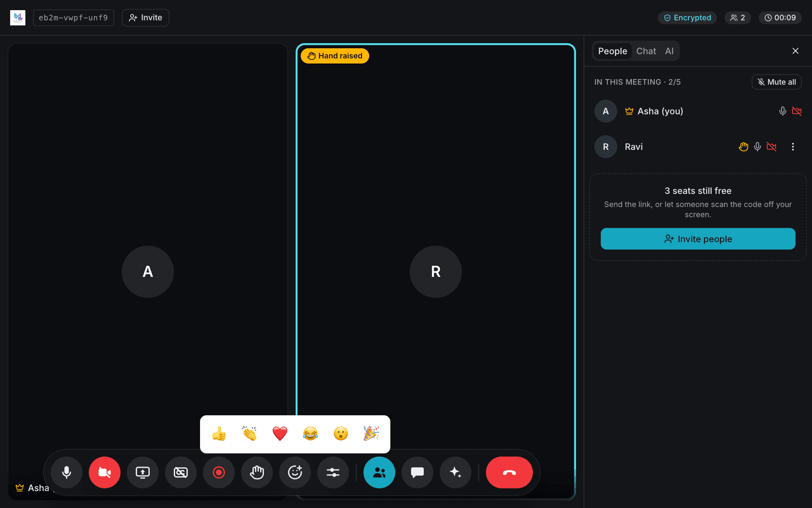Toggle the microphone in the bottom toolbar
812x508 pixels.
click(x=66, y=472)
